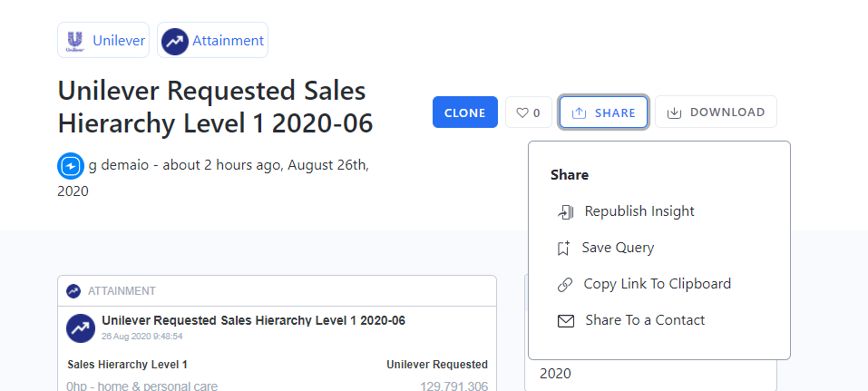Click the small Attainment icon in card header
The width and height of the screenshot is (868, 391).
(x=73, y=291)
